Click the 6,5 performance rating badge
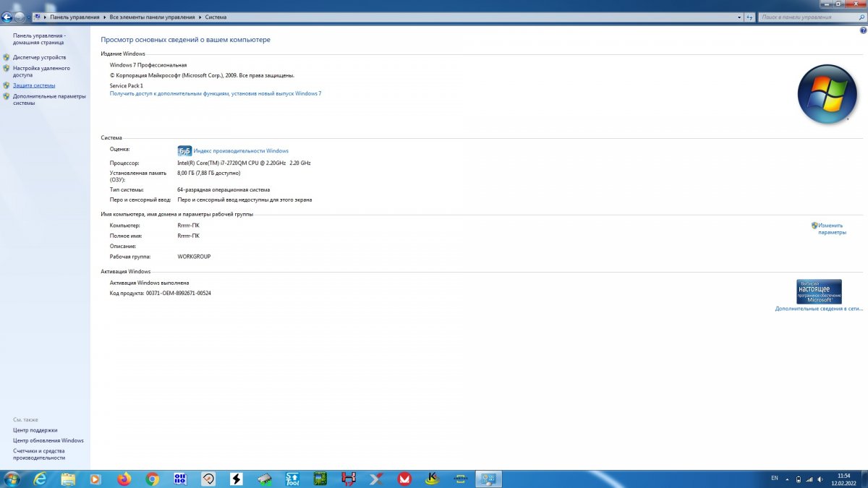The height and width of the screenshot is (488, 868). pos(184,151)
